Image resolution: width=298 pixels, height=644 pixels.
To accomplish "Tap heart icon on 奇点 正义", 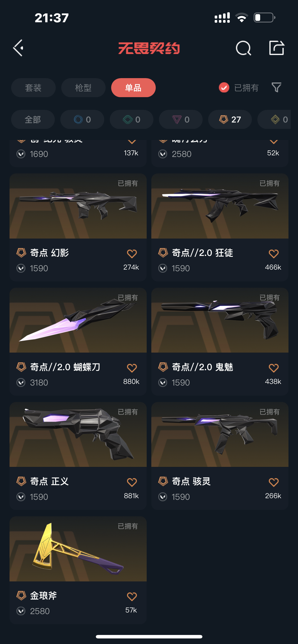I will click(132, 482).
